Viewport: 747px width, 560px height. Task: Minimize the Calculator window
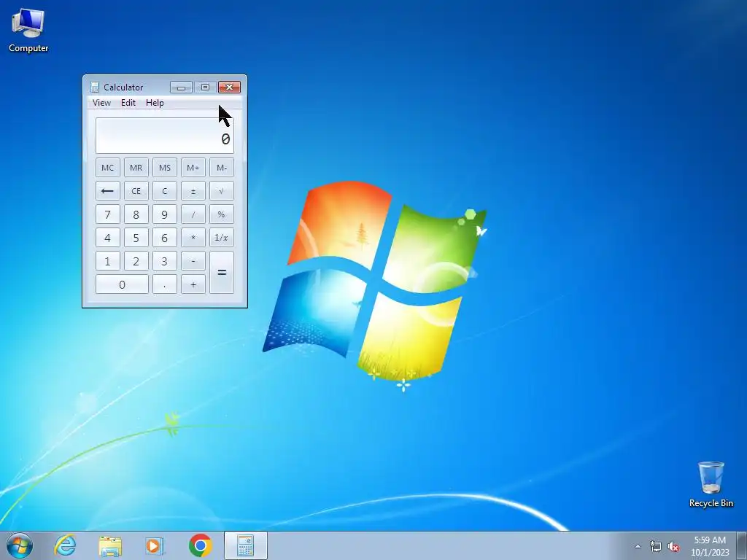(181, 87)
